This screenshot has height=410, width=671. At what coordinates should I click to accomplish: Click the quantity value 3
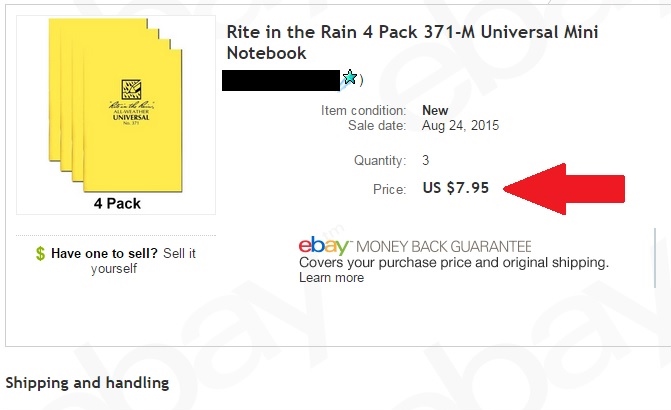pyautogui.click(x=426, y=160)
